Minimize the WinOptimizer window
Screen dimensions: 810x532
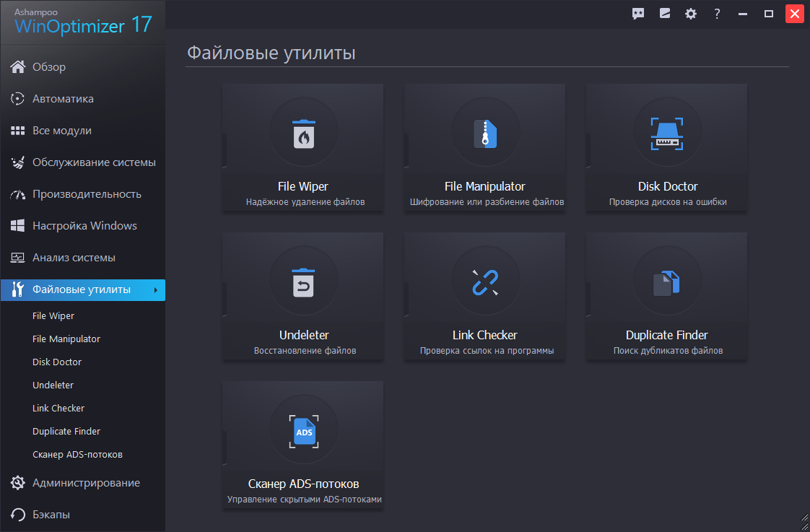pyautogui.click(x=743, y=14)
